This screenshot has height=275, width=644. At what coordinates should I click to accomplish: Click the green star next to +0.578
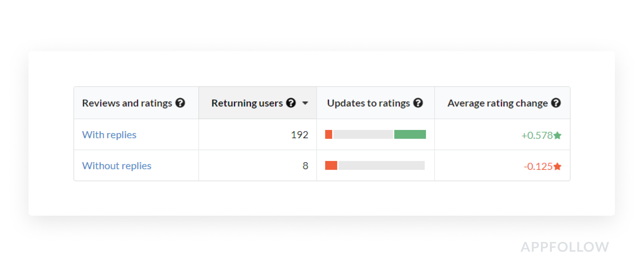557,135
